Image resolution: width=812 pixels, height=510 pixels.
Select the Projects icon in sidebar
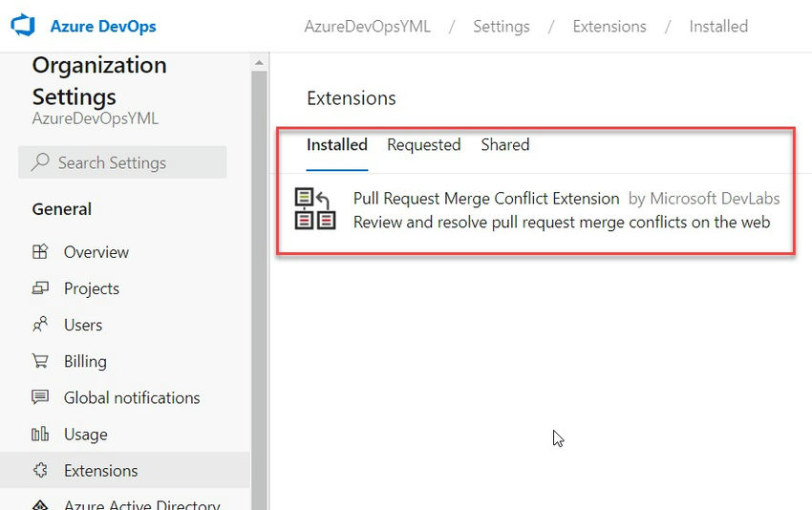pos(40,287)
